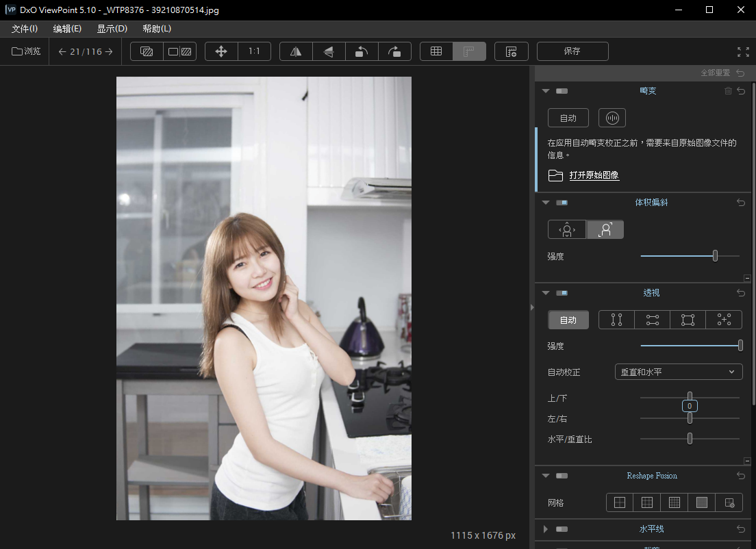Enable side-by-side compare view
The width and height of the screenshot is (756, 549).
pyautogui.click(x=180, y=51)
